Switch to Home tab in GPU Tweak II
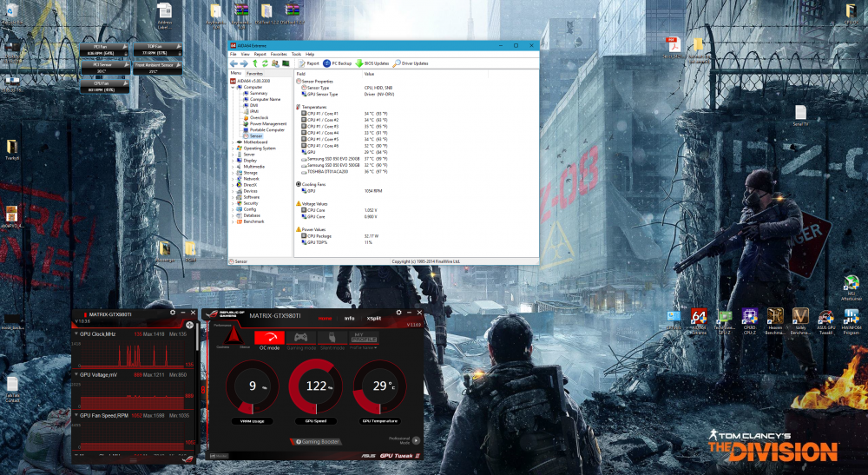This screenshot has height=475, width=868. pyautogui.click(x=325, y=319)
